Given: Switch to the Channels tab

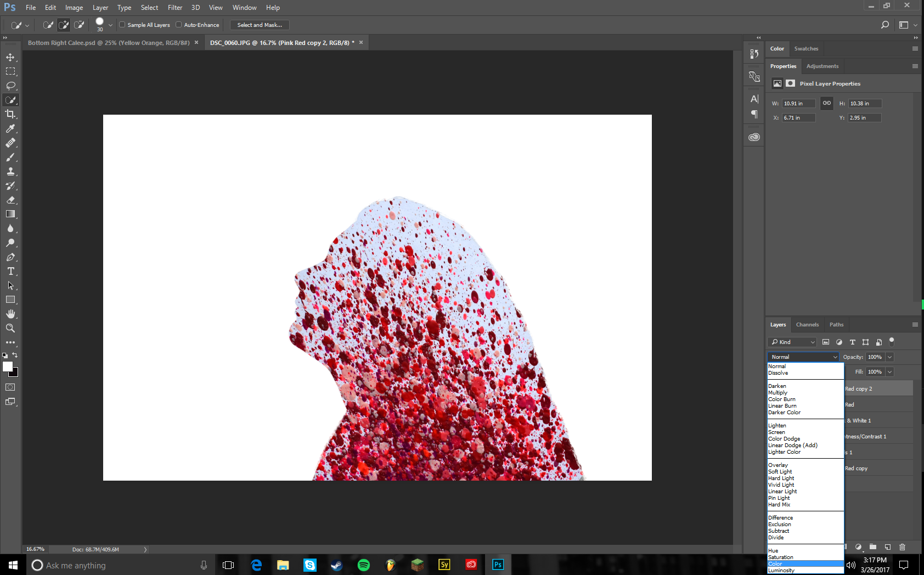Looking at the screenshot, I should 807,324.
